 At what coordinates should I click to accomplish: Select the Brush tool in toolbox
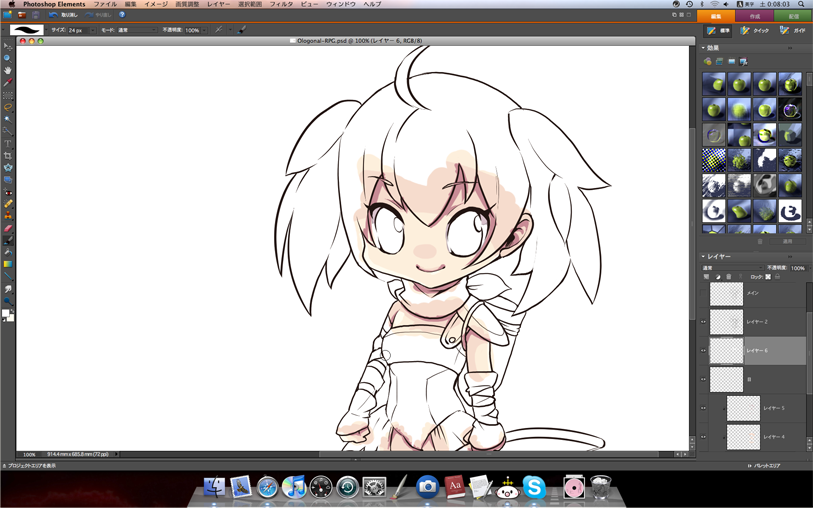[8, 241]
